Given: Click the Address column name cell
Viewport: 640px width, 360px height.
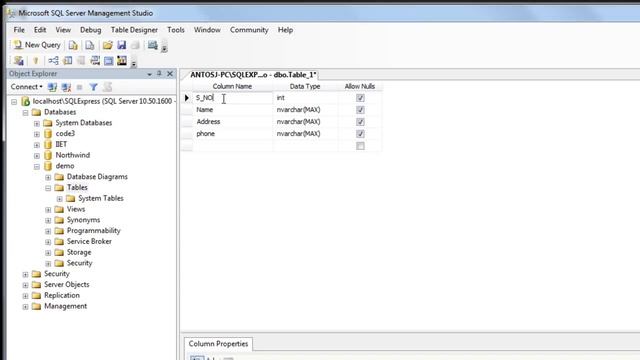Looking at the screenshot, I should 233,122.
